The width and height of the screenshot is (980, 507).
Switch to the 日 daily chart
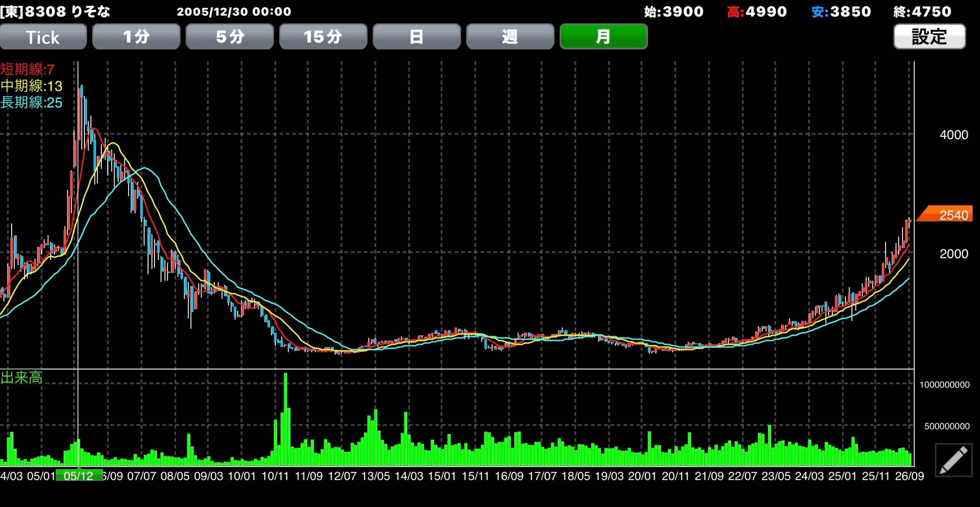pos(416,37)
